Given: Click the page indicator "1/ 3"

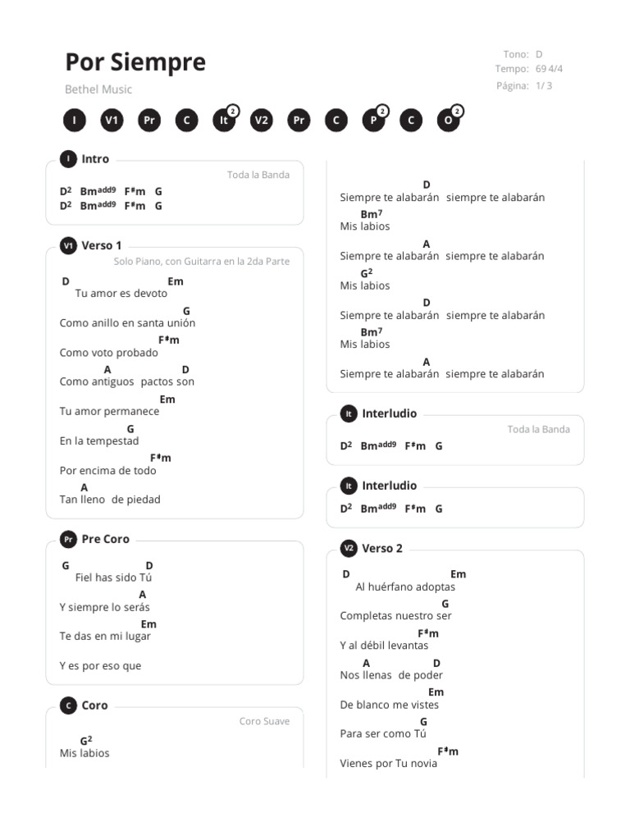Looking at the screenshot, I should pyautogui.click(x=544, y=85).
